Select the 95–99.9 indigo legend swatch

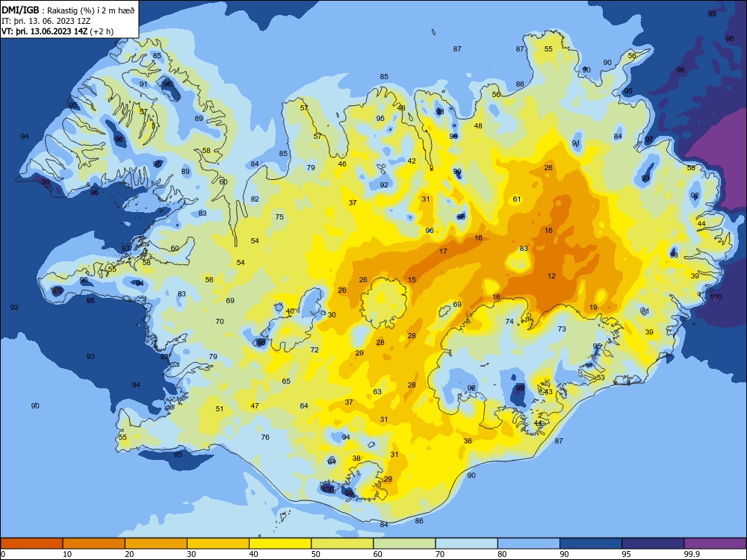[653, 544]
